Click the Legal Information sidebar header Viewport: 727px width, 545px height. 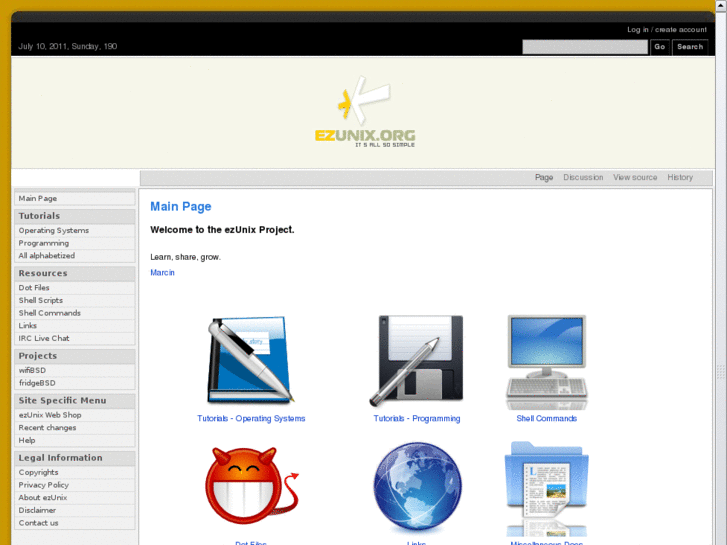pyautogui.click(x=75, y=458)
